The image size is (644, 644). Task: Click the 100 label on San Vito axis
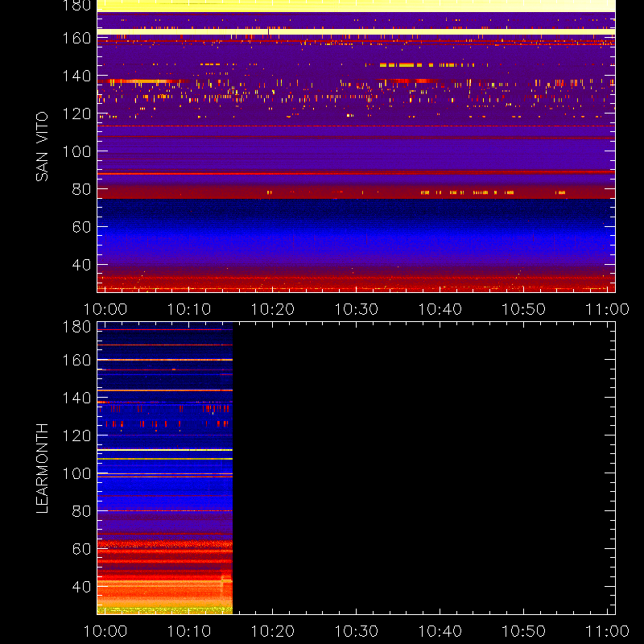pos(76,151)
